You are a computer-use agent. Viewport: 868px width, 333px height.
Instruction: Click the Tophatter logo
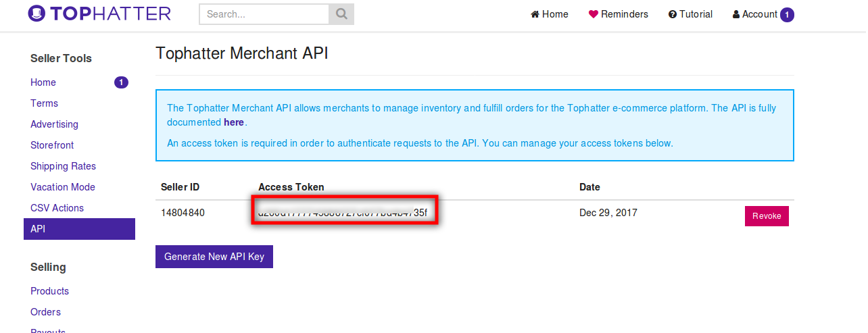click(99, 14)
